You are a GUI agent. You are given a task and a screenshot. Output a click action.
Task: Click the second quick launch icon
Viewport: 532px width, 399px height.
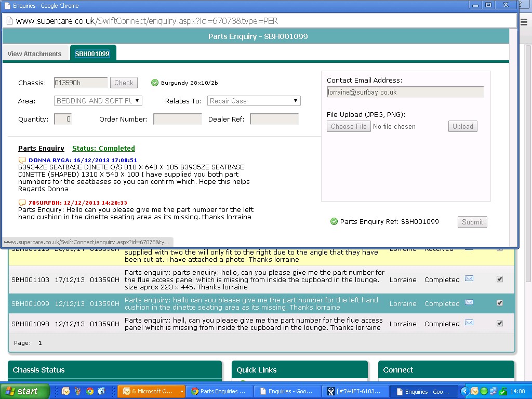(78, 391)
